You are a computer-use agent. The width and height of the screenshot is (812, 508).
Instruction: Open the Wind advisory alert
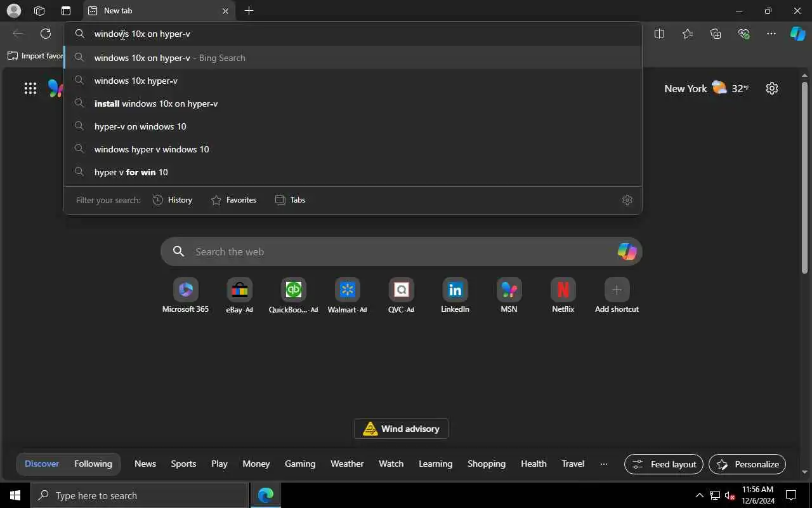point(401,429)
